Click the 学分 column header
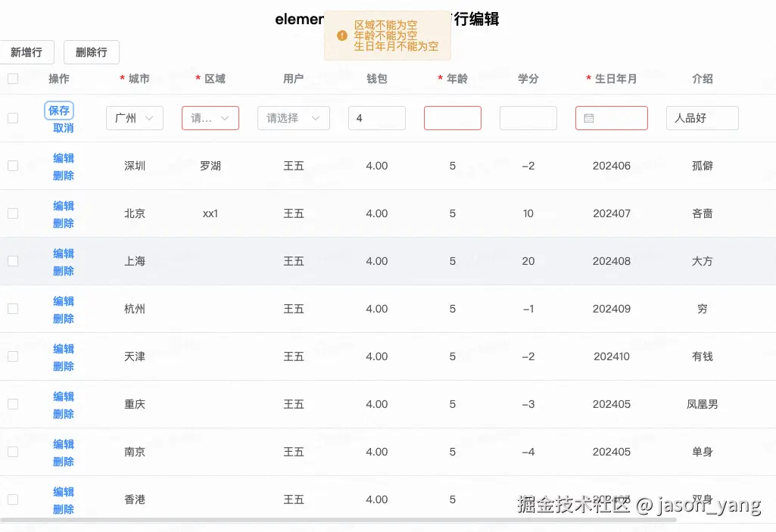Viewport: 776px width, 532px height. click(x=528, y=79)
